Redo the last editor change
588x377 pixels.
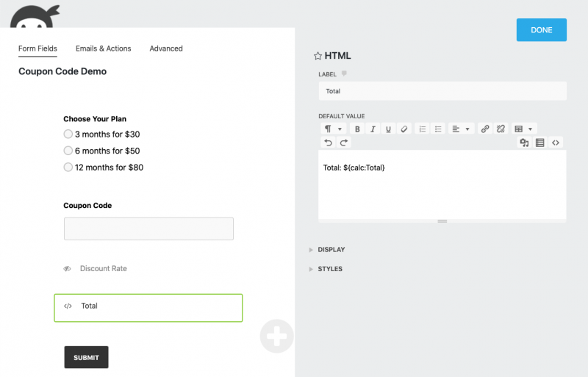344,143
